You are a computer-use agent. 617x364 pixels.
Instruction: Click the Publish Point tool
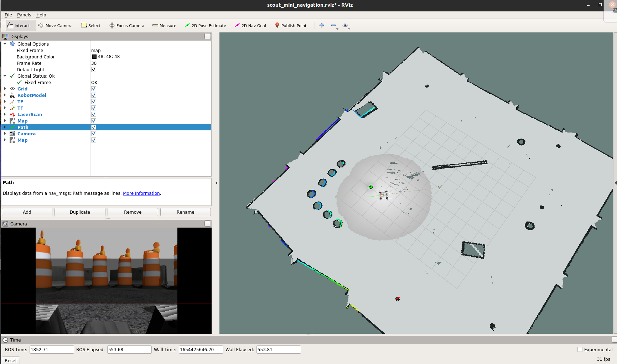coord(291,26)
